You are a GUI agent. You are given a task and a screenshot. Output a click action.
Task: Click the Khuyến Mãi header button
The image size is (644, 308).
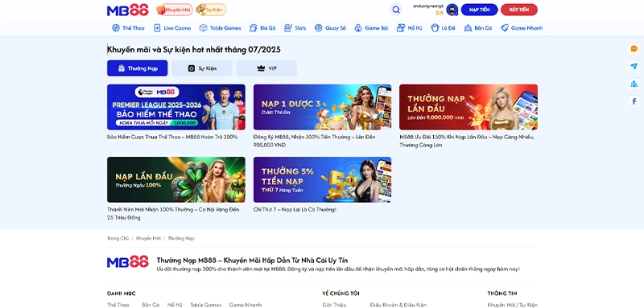[x=175, y=10]
